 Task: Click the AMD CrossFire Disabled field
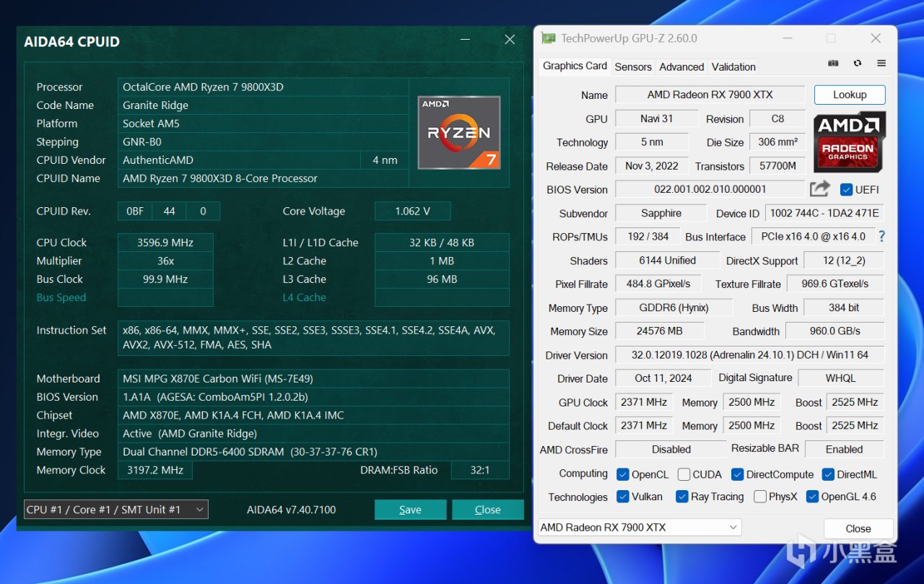(671, 449)
